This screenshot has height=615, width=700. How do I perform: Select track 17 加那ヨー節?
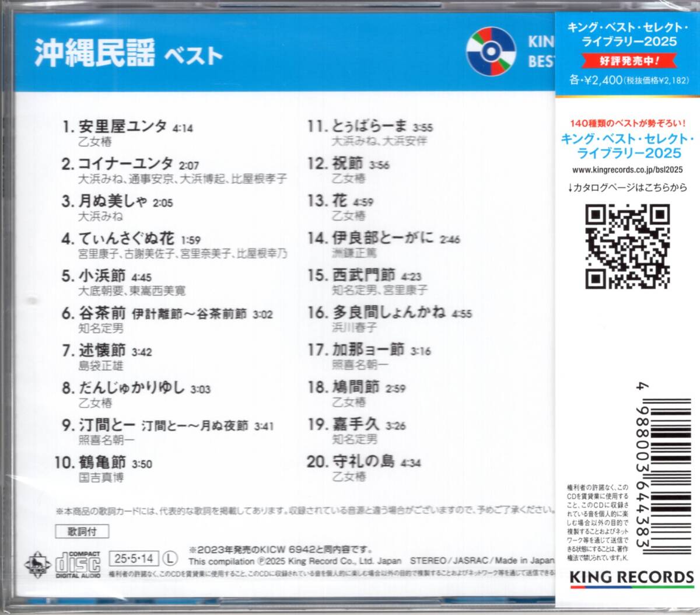369,350
